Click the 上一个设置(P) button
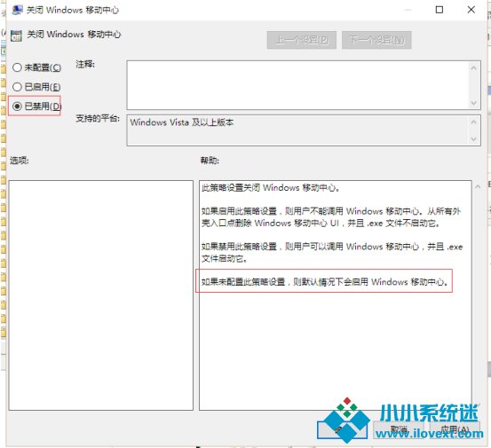491x448 pixels. 302,40
